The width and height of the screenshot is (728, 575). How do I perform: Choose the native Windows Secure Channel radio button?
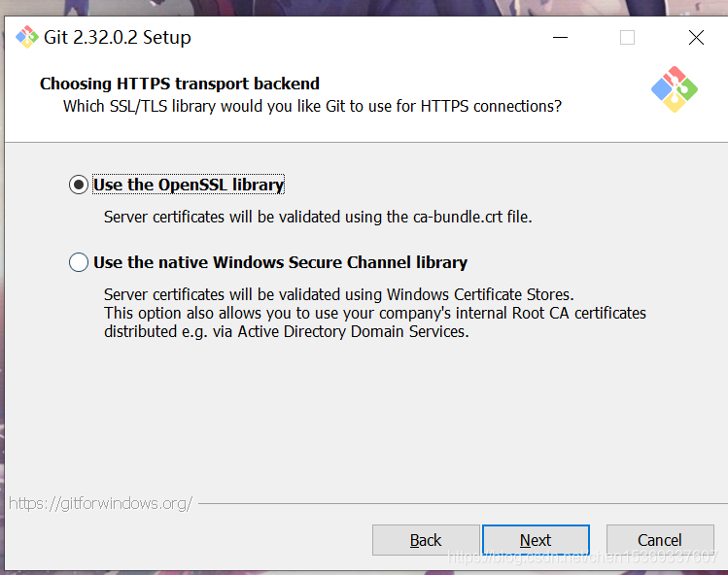(x=79, y=262)
